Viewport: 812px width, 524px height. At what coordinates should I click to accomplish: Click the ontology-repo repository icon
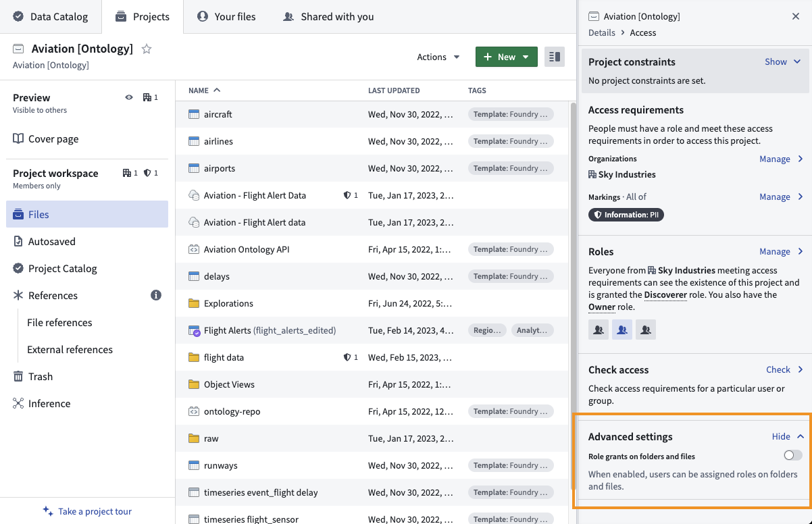(x=194, y=411)
